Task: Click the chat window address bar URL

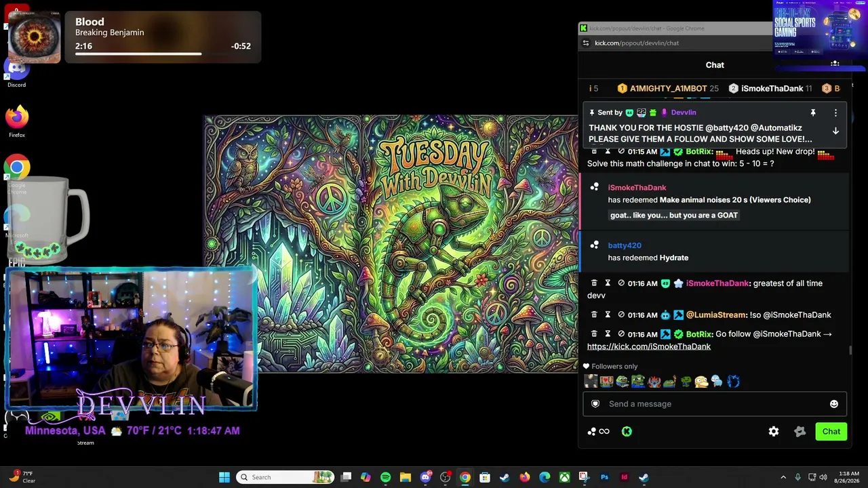Action: pyautogui.click(x=637, y=43)
